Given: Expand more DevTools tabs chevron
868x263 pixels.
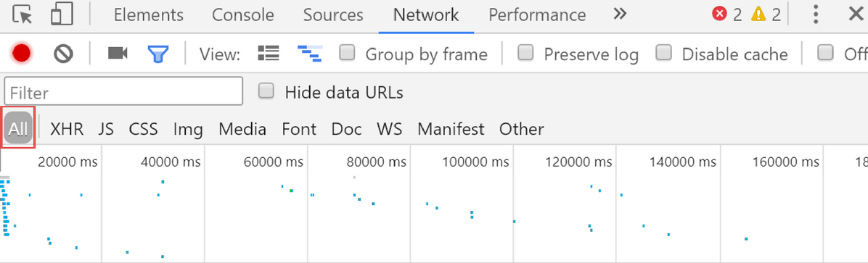Looking at the screenshot, I should [620, 14].
